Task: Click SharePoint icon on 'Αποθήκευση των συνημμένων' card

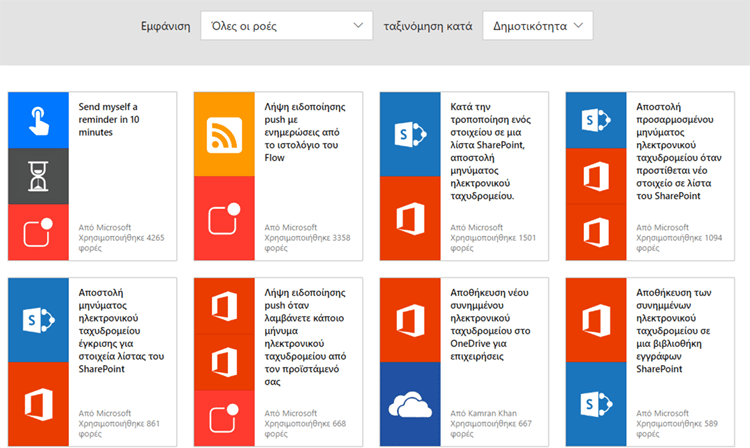Action: tap(596, 404)
